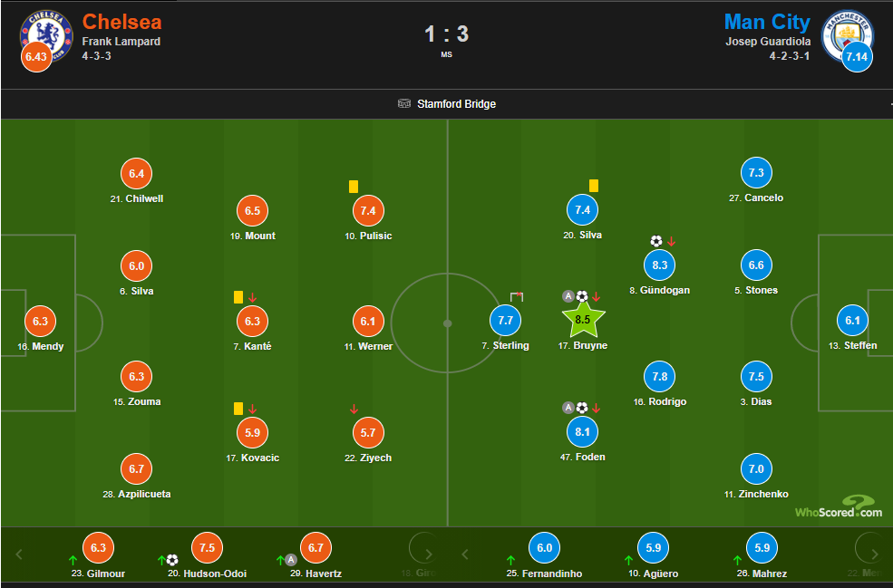Click the Manchester City club crest
The height and width of the screenshot is (588, 893).
[x=846, y=34]
